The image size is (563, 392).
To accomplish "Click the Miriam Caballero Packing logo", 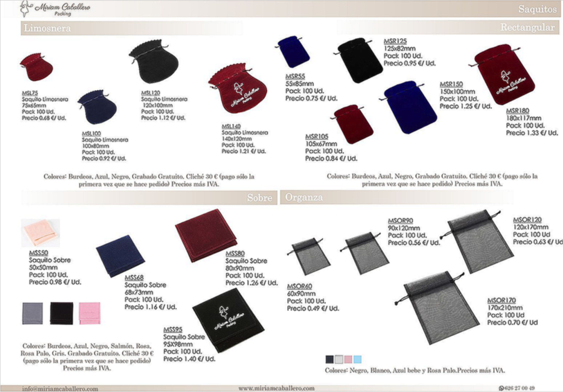I will coord(54,9).
